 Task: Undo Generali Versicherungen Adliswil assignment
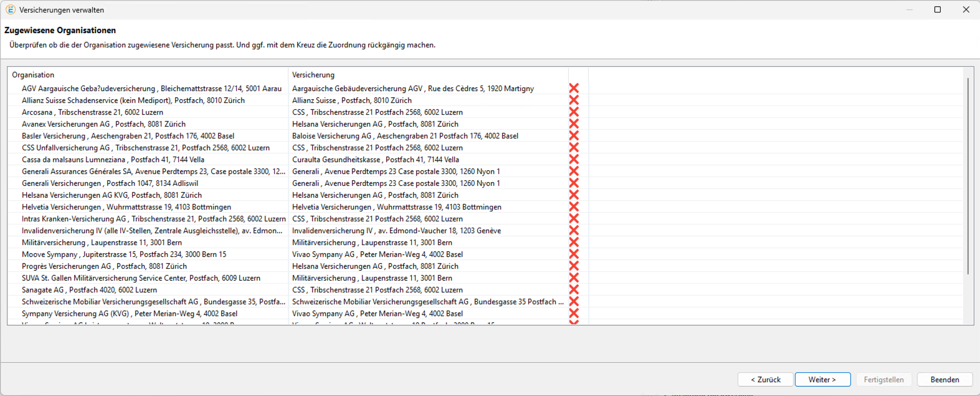click(x=574, y=183)
